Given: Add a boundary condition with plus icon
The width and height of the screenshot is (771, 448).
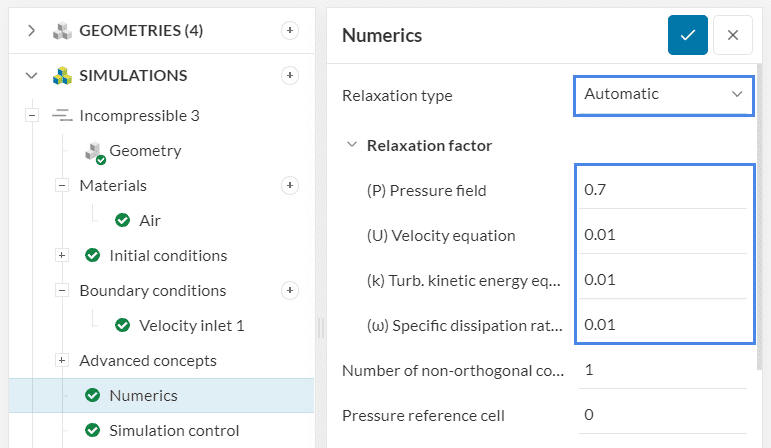Looking at the screenshot, I should [x=290, y=291].
